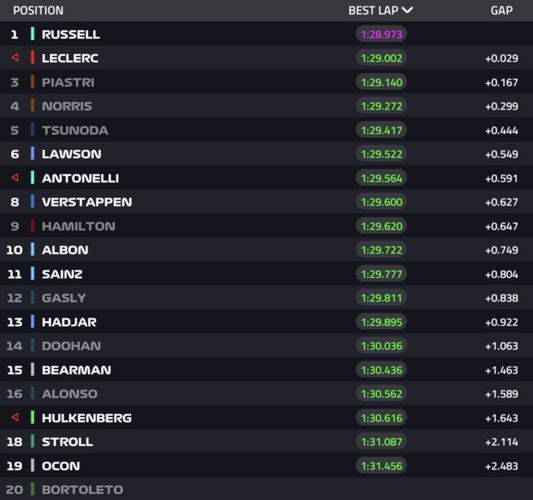Sort by the Position column header
The width and height of the screenshot is (533, 500).
point(38,11)
